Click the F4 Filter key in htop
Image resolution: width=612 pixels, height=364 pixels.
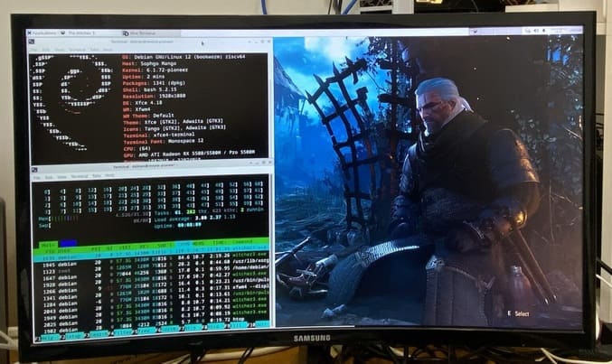(x=122, y=332)
